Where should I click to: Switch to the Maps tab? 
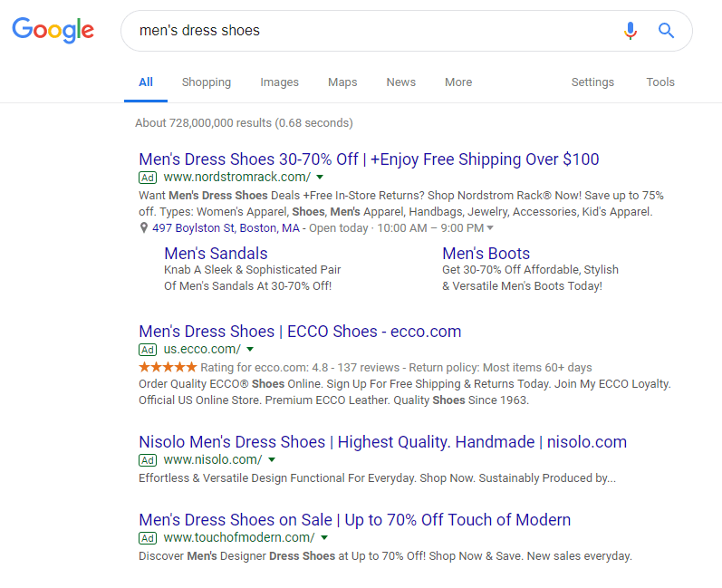click(x=342, y=82)
